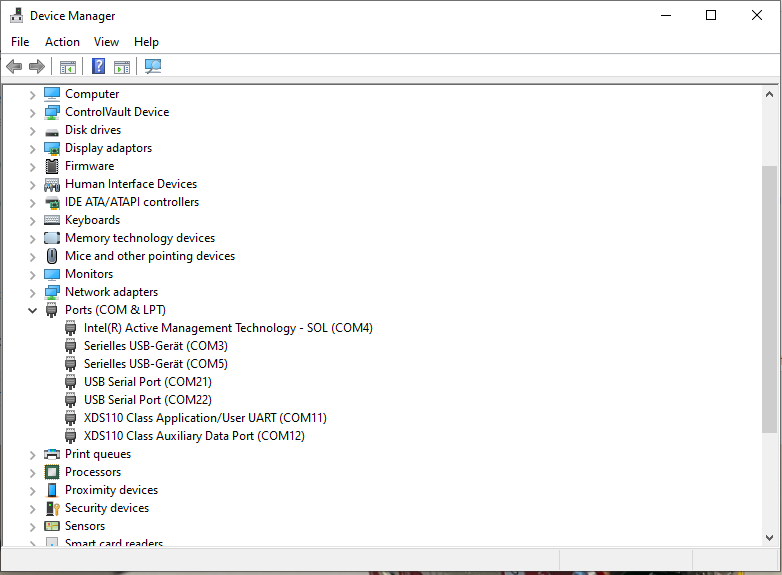The image size is (782, 575).
Task: Click the Human Interface Devices icon
Action: pos(52,185)
